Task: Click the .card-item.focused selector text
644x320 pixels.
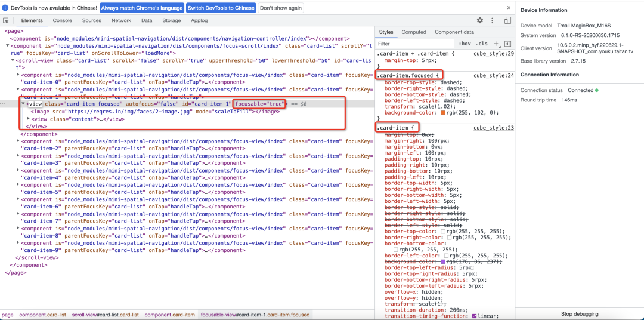Action: 406,76
